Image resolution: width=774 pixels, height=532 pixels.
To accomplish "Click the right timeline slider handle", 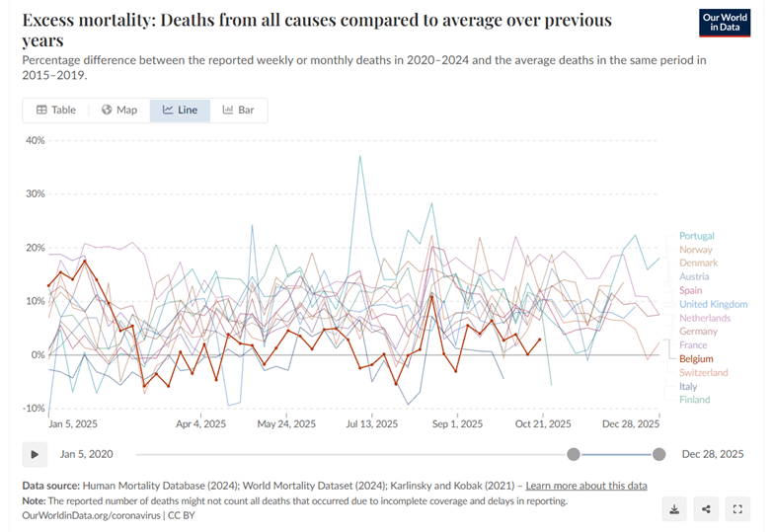I will point(658,454).
